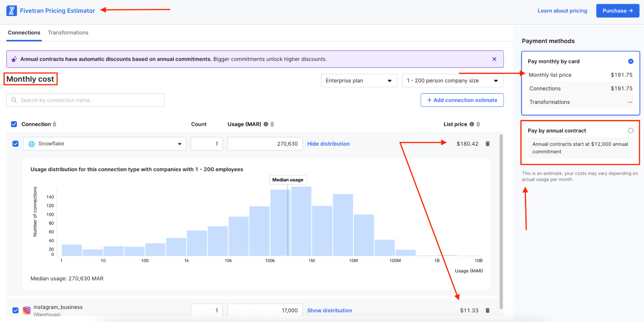Click the search magnifier icon
The height and width of the screenshot is (322, 644).
[x=14, y=100]
